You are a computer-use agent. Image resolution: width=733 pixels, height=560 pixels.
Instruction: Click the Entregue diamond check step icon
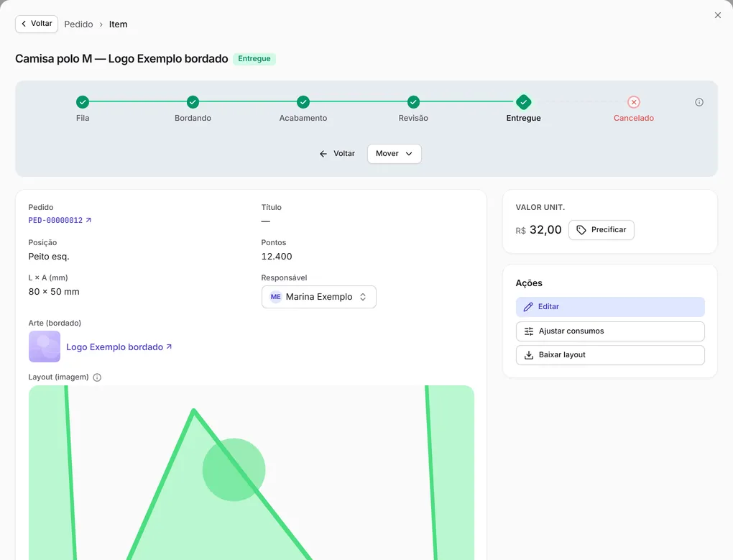pyautogui.click(x=523, y=102)
